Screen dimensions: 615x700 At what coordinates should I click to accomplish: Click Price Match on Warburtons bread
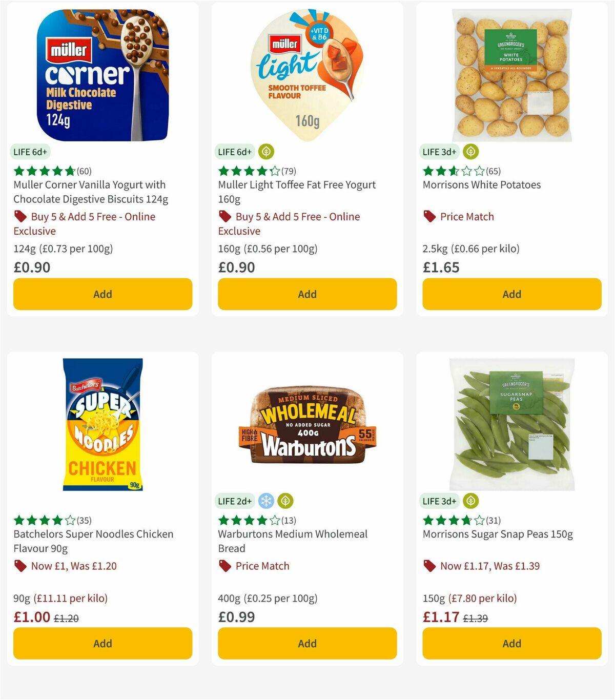262,566
